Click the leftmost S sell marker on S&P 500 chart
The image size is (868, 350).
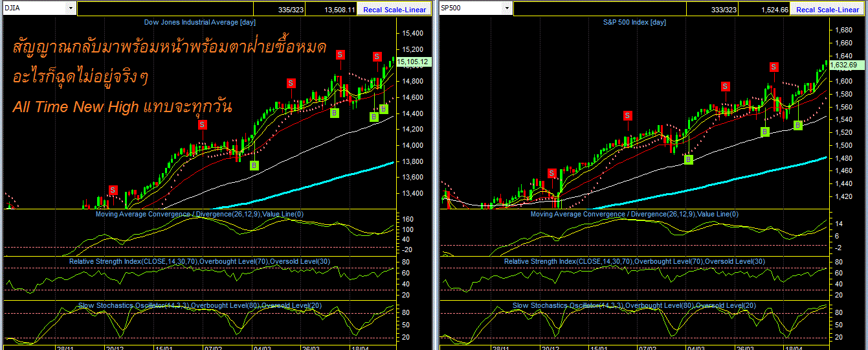[x=551, y=173]
